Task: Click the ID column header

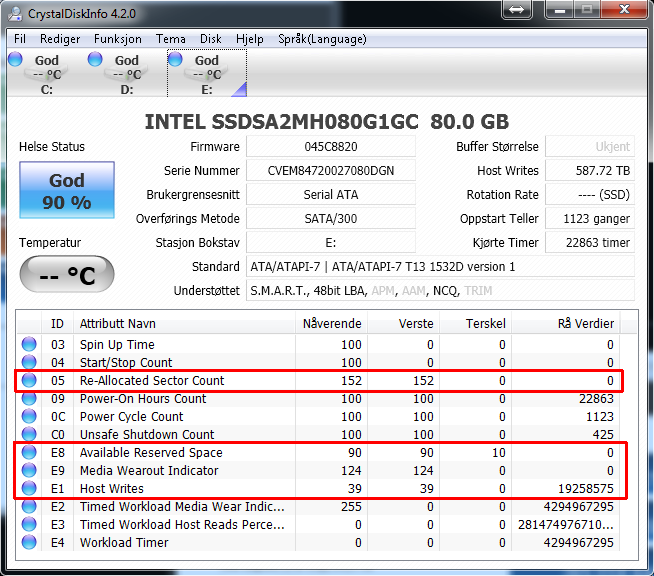Action: (x=58, y=324)
